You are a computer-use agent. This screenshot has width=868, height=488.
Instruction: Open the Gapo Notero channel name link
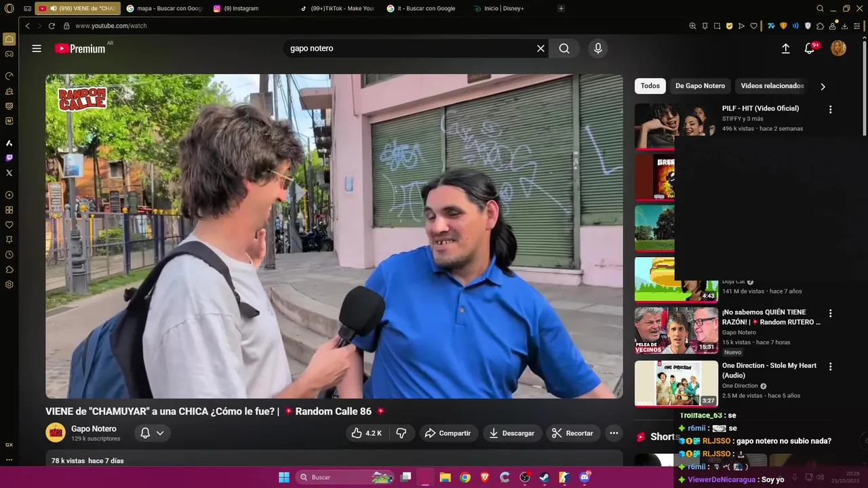(94, 428)
